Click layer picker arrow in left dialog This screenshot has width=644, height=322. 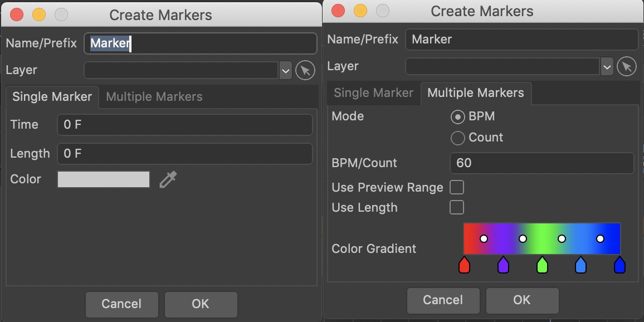[305, 70]
